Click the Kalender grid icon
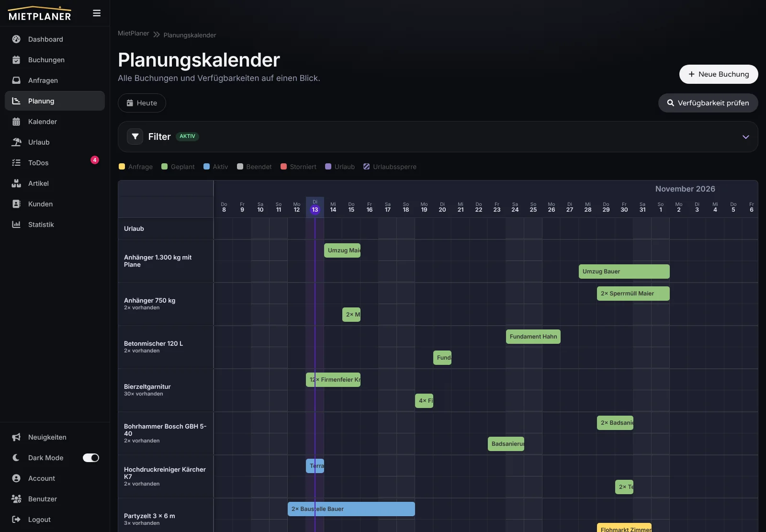This screenshot has width=766, height=532. pos(16,122)
